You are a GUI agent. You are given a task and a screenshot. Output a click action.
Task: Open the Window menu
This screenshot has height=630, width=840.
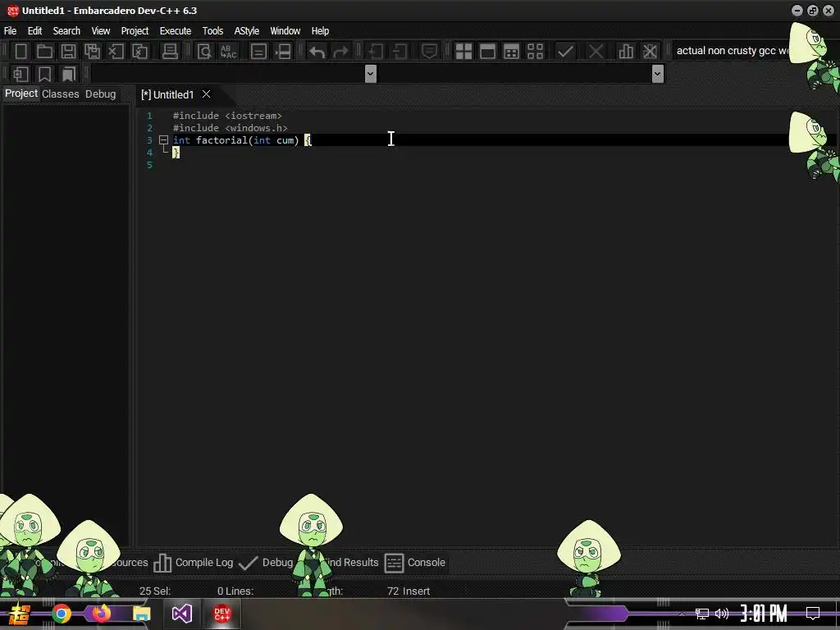285,31
